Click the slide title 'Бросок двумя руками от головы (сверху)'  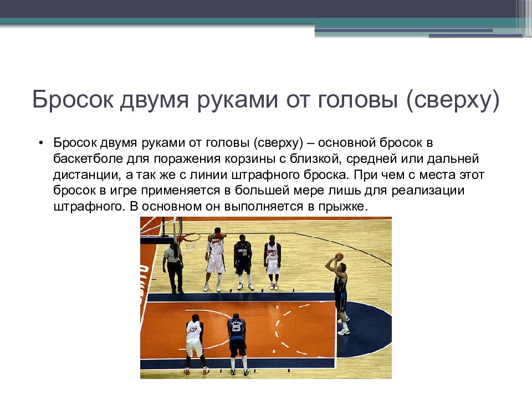tap(266, 100)
